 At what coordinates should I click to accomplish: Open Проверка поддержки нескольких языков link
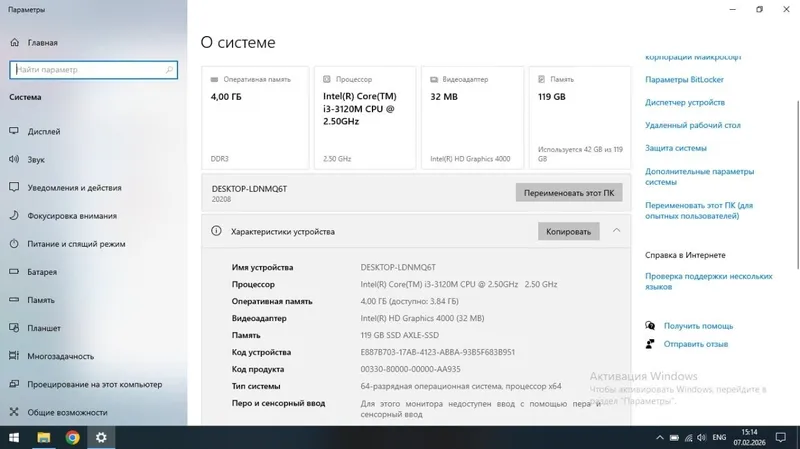click(x=709, y=281)
